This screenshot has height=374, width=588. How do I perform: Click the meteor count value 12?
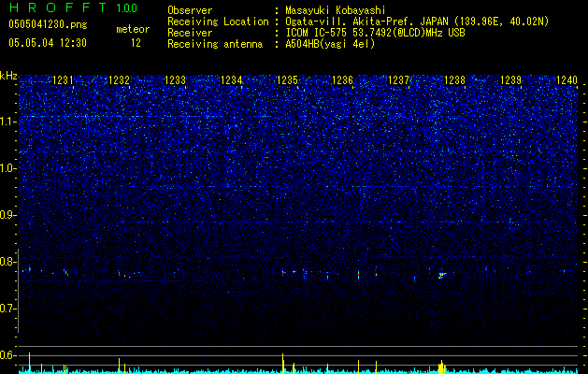tap(136, 43)
